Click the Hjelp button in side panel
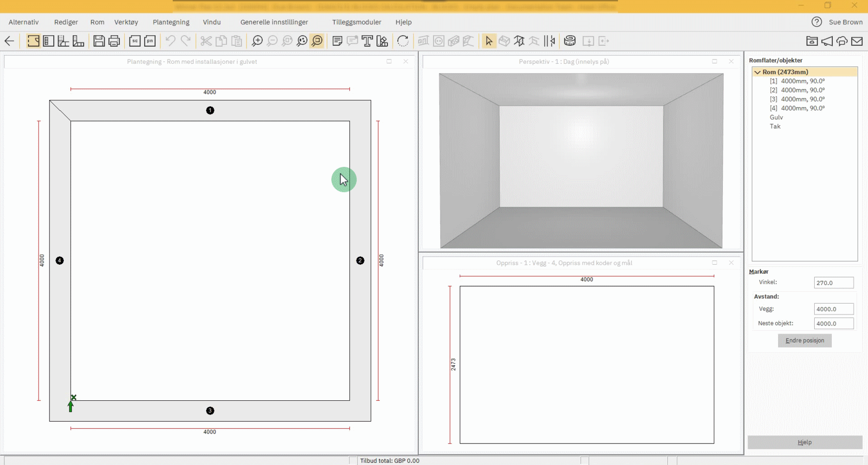The width and height of the screenshot is (868, 465). pos(805,442)
